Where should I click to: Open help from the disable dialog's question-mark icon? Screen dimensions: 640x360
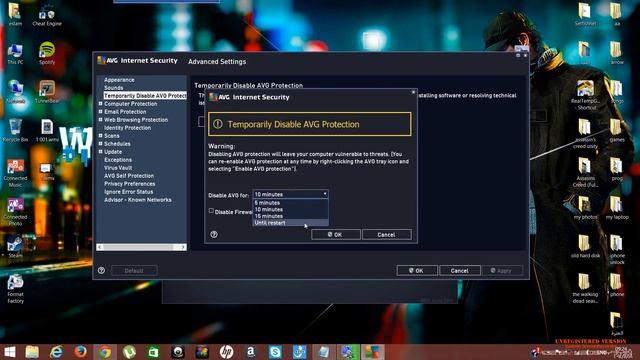click(x=214, y=234)
